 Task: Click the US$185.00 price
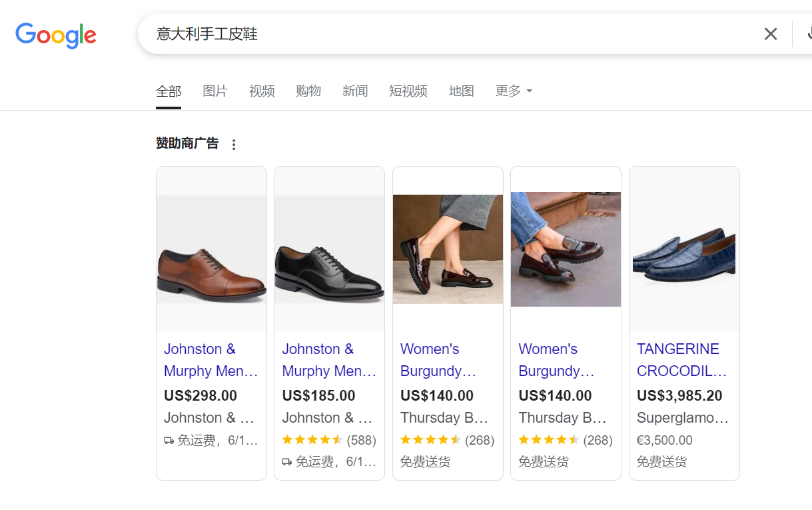(318, 395)
